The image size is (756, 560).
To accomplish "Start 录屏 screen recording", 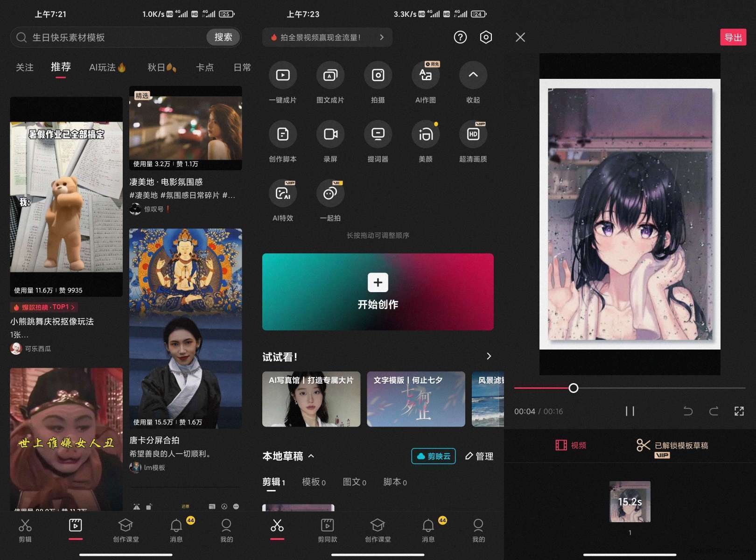I will click(x=330, y=141).
